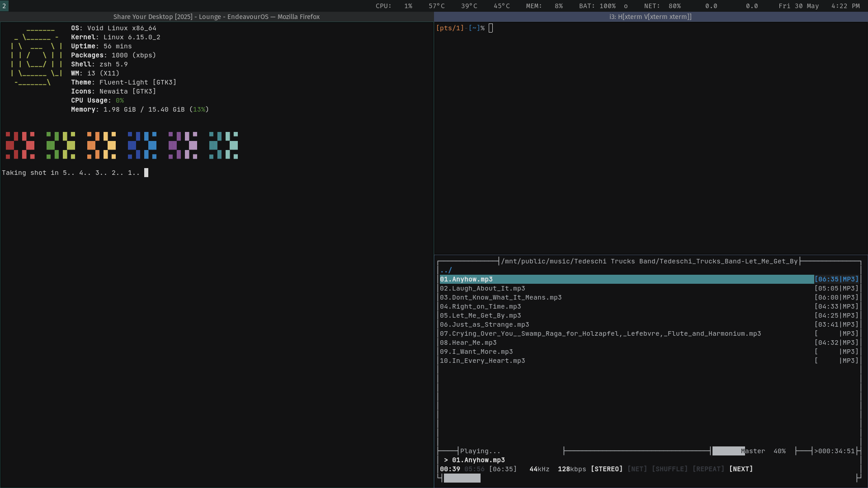Viewport: 868px width, 488px height.
Task: Switch to the i3 xterm title tab
Action: (651, 17)
